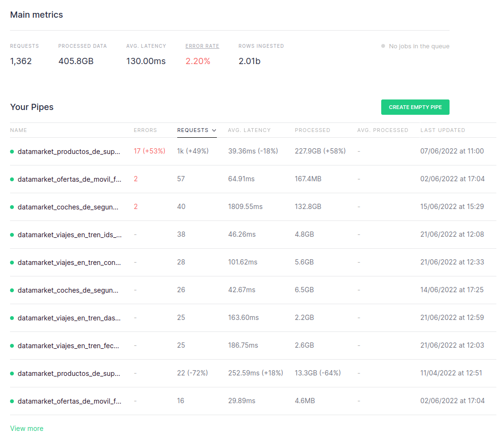This screenshot has width=504, height=440.
Task: Click the underlined ERROR RATE metric label
Action: coord(202,46)
